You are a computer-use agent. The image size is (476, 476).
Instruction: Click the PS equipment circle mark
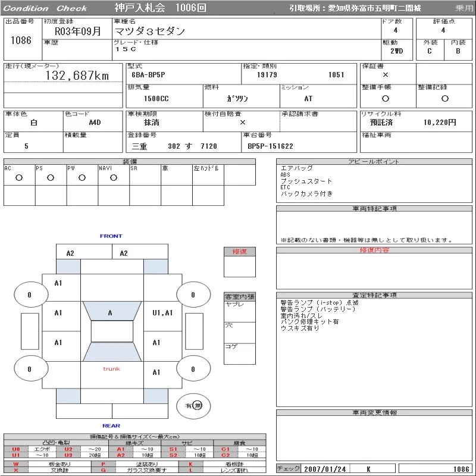(x=51, y=177)
